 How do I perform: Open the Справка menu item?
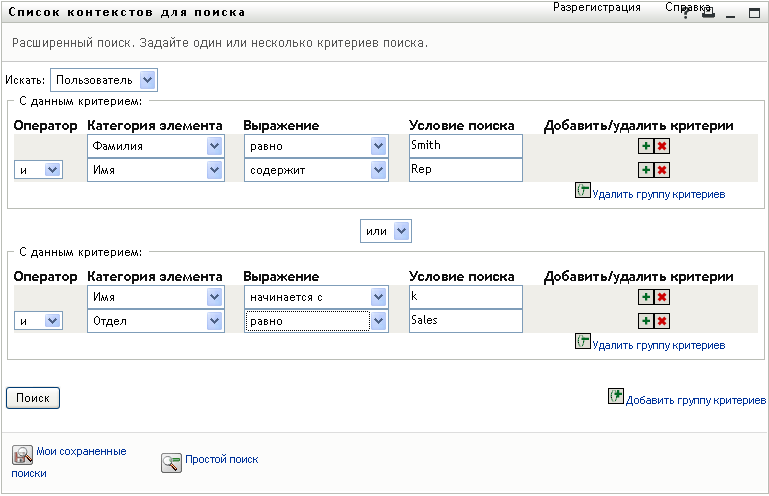point(687,7)
